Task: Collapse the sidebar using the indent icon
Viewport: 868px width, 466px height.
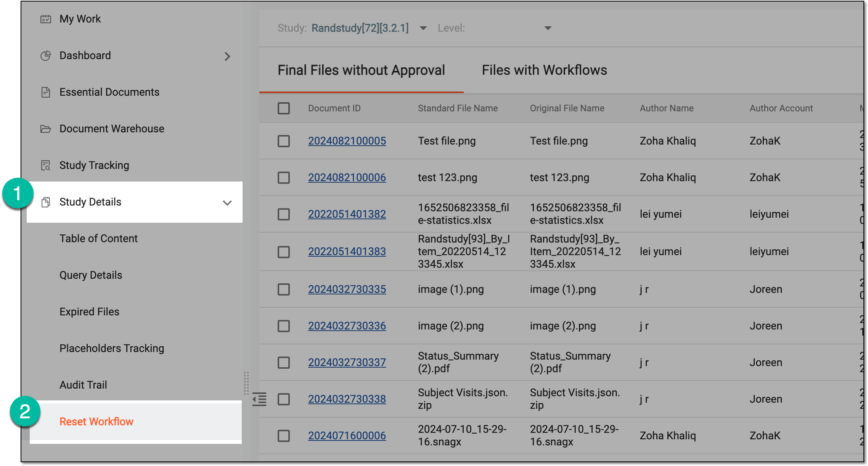Action: click(259, 399)
